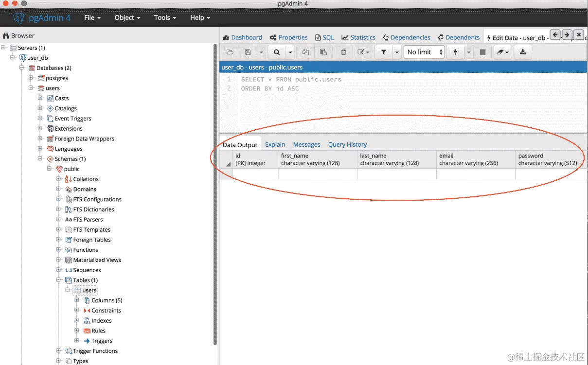Click the Delete rows trash icon
Image resolution: width=588 pixels, height=365 pixels.
(343, 52)
